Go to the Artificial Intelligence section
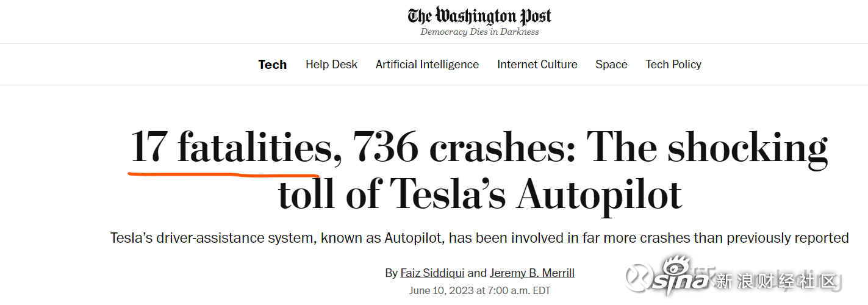Screen dimensions: 868x305 pyautogui.click(x=427, y=65)
